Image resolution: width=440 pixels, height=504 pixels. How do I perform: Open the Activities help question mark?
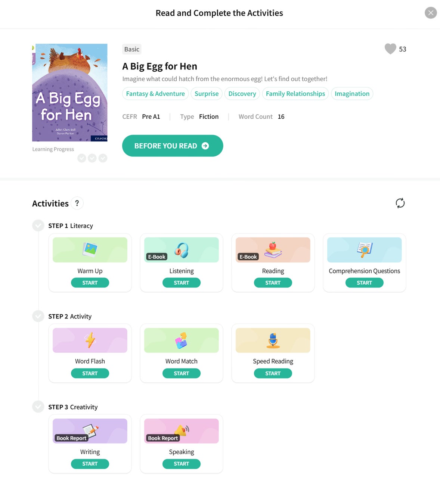coord(77,203)
